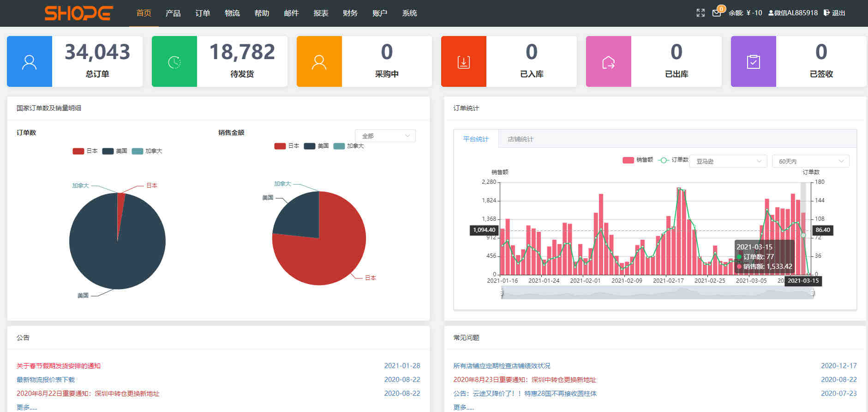The height and width of the screenshot is (412, 868).
Task: Click the SHOPE logo
Action: pyautogui.click(x=79, y=13)
